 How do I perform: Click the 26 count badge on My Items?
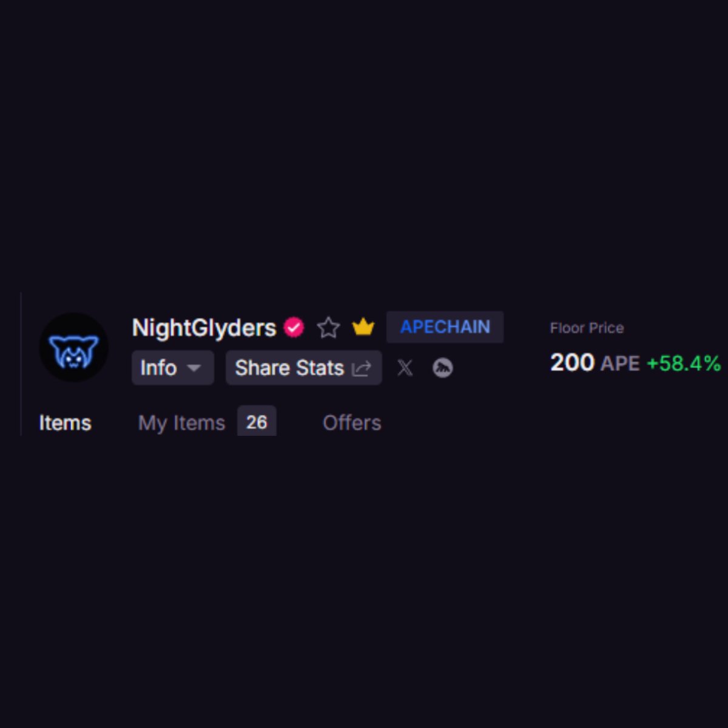point(257,422)
